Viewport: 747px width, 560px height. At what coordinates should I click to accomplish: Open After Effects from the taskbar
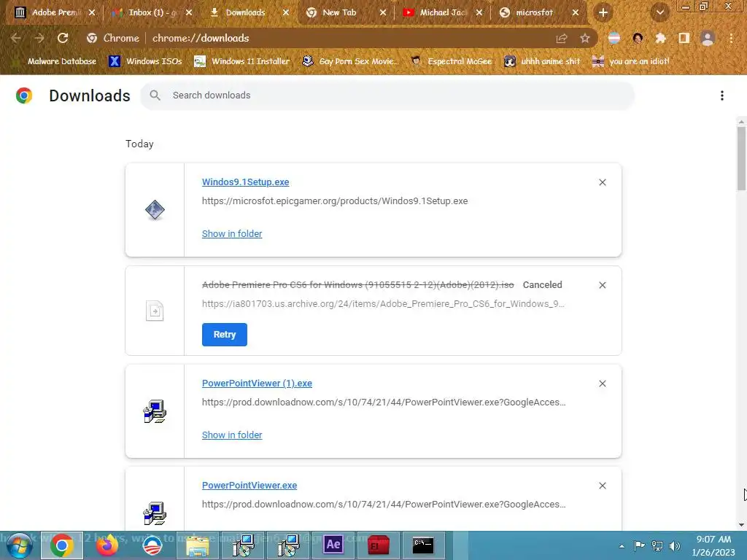tap(333, 545)
